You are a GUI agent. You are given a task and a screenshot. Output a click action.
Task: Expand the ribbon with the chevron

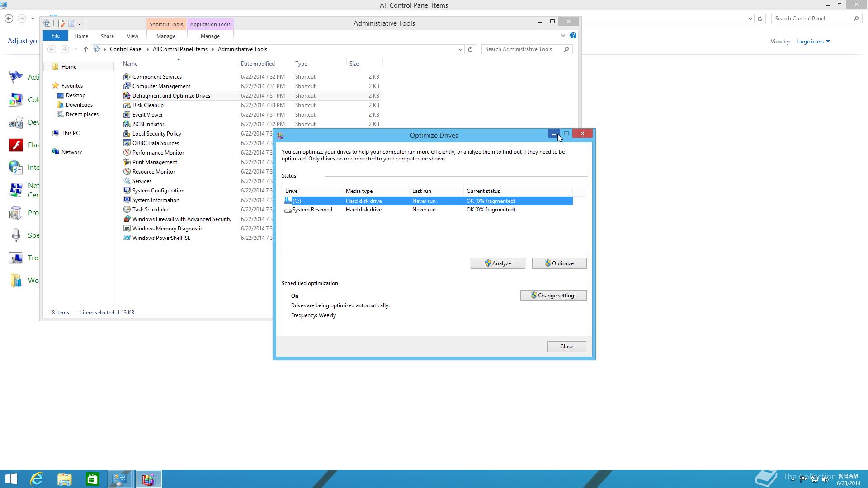[563, 35]
